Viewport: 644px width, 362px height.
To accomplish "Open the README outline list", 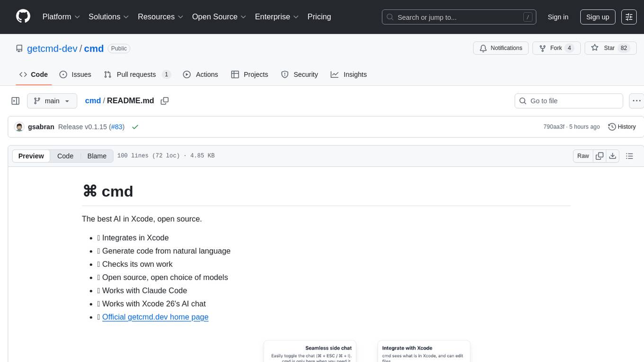I will coord(629,156).
